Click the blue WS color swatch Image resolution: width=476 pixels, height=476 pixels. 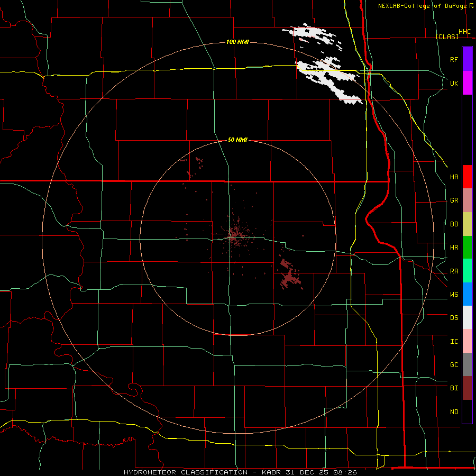click(x=467, y=294)
